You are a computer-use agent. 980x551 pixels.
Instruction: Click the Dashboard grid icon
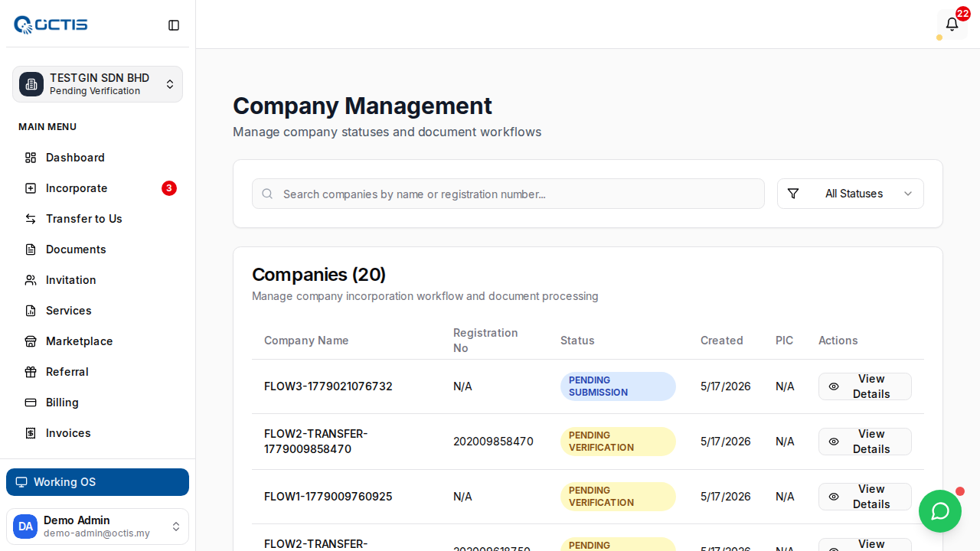[31, 158]
